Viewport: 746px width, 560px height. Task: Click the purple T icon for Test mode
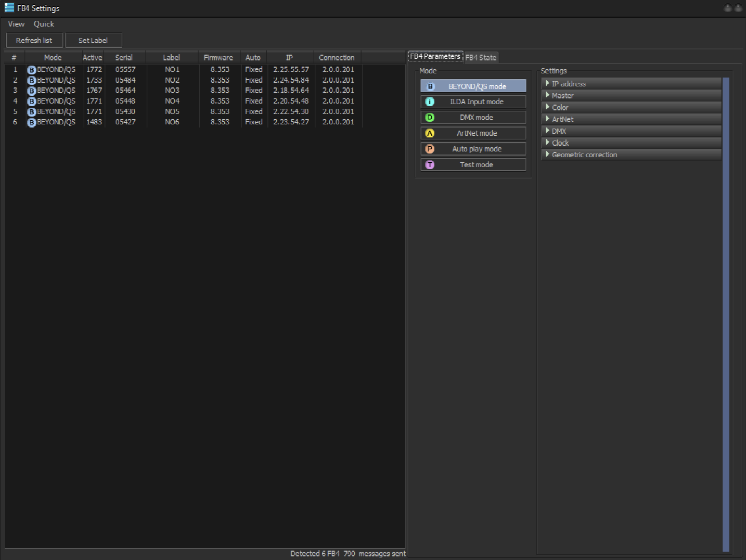click(430, 164)
